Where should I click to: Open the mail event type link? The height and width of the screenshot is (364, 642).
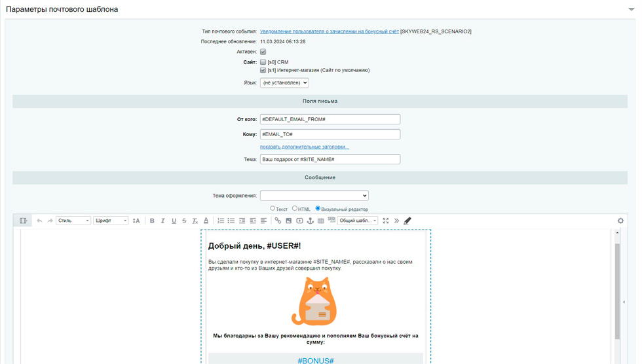[x=329, y=31]
